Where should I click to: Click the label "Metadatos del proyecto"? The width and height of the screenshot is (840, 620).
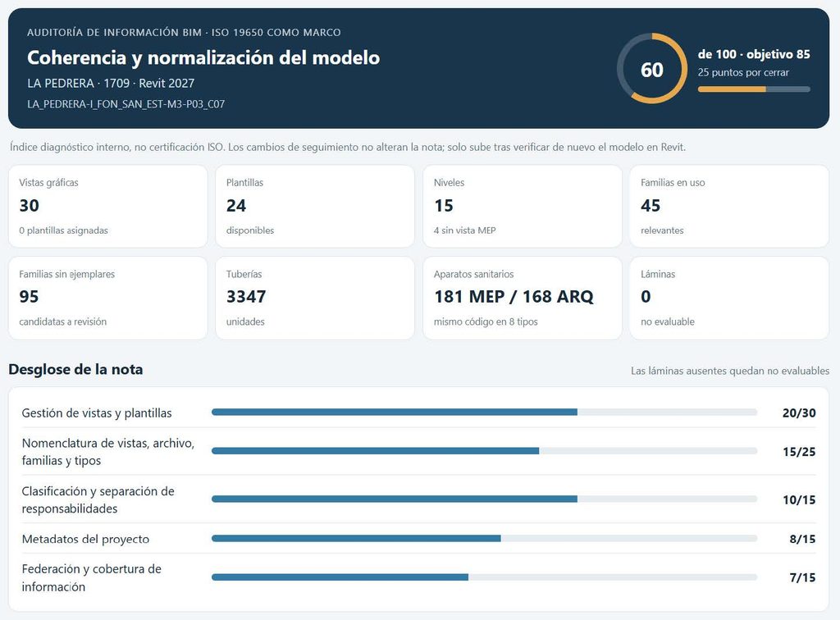[85, 539]
